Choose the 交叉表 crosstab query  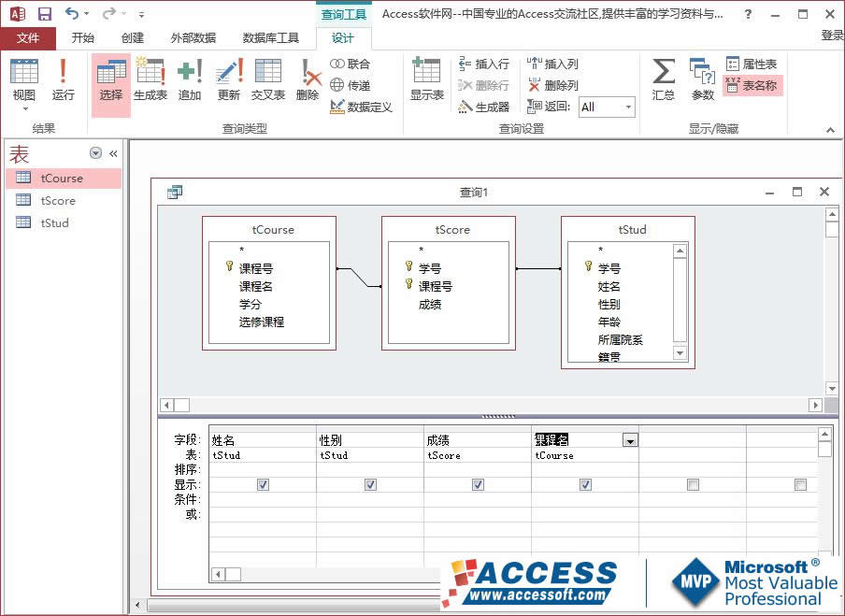coord(268,79)
